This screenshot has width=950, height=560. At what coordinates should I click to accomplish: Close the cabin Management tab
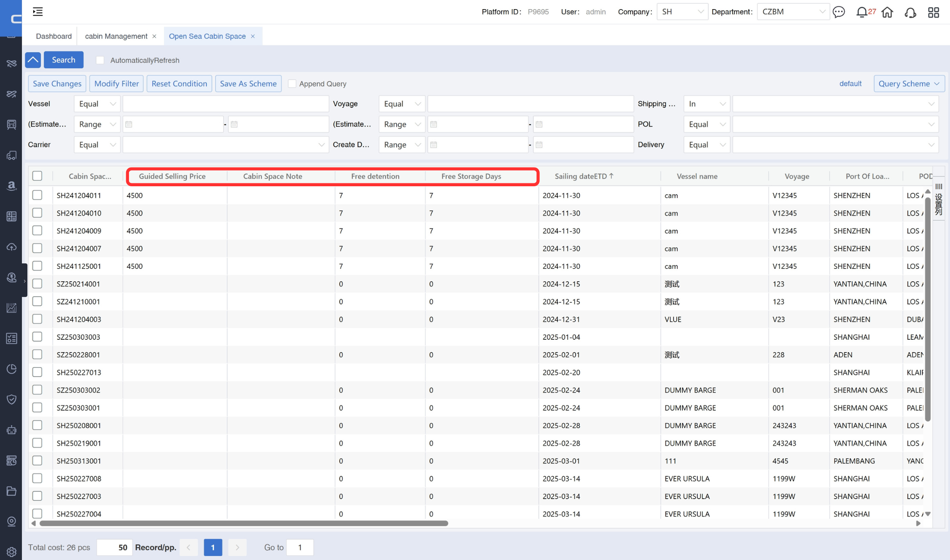click(x=154, y=37)
